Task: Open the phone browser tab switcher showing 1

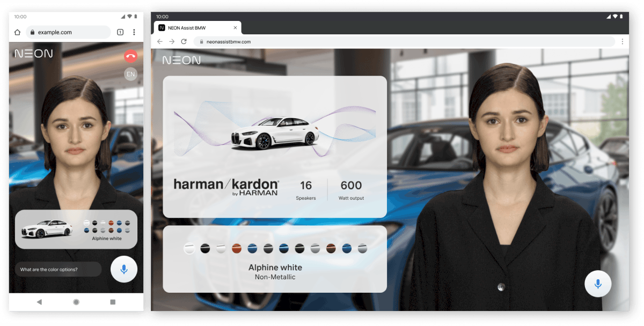Action: tap(120, 32)
